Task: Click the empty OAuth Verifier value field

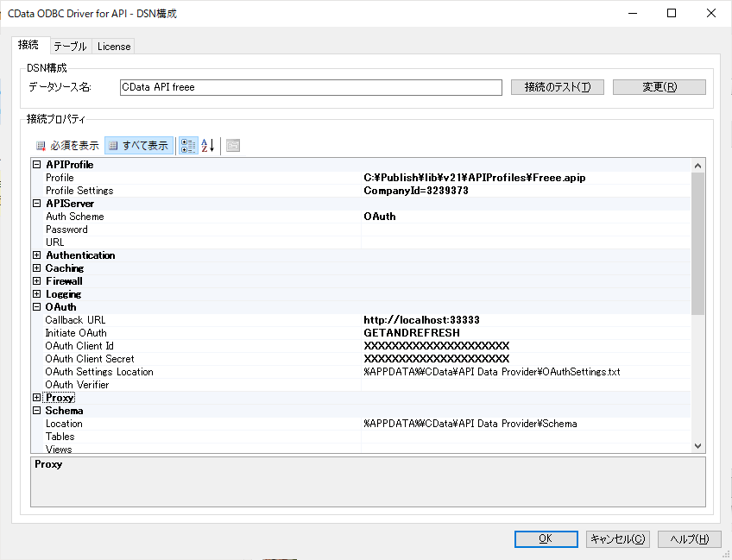Action: pos(526,385)
